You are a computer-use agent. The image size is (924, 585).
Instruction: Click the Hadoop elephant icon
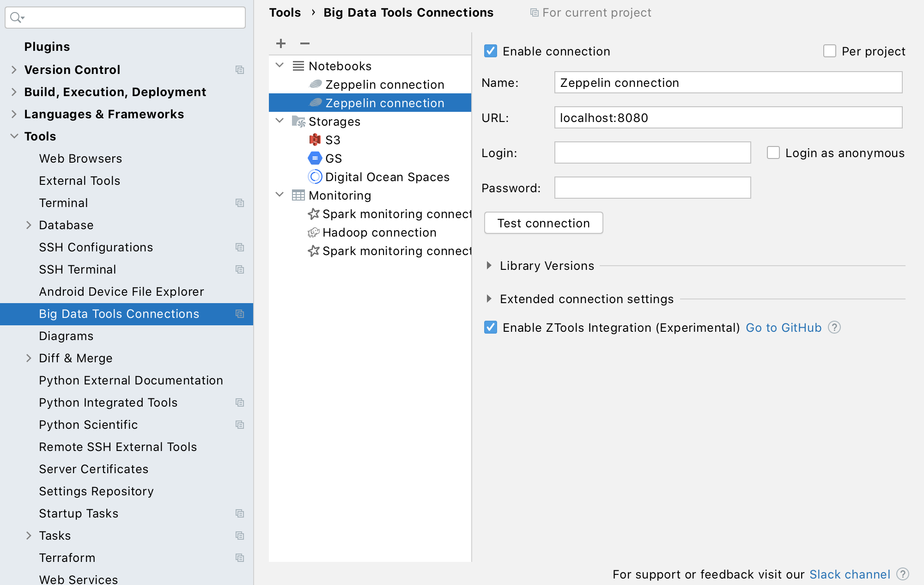pyautogui.click(x=314, y=232)
